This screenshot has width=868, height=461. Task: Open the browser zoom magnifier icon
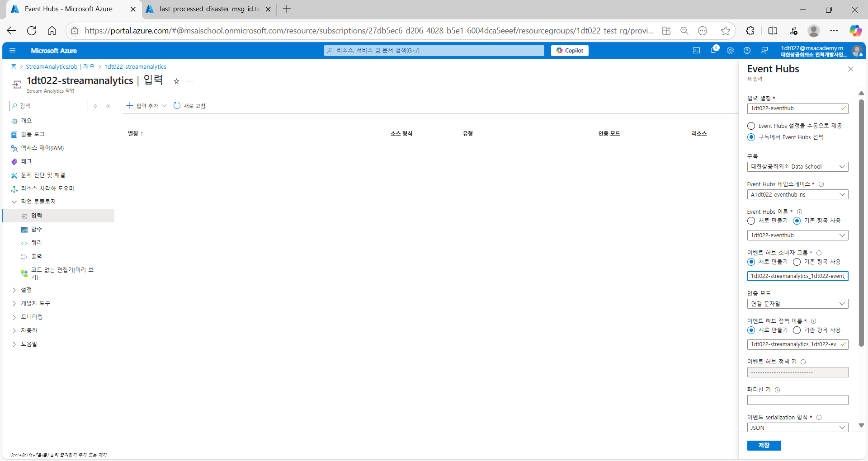pyautogui.click(x=684, y=31)
